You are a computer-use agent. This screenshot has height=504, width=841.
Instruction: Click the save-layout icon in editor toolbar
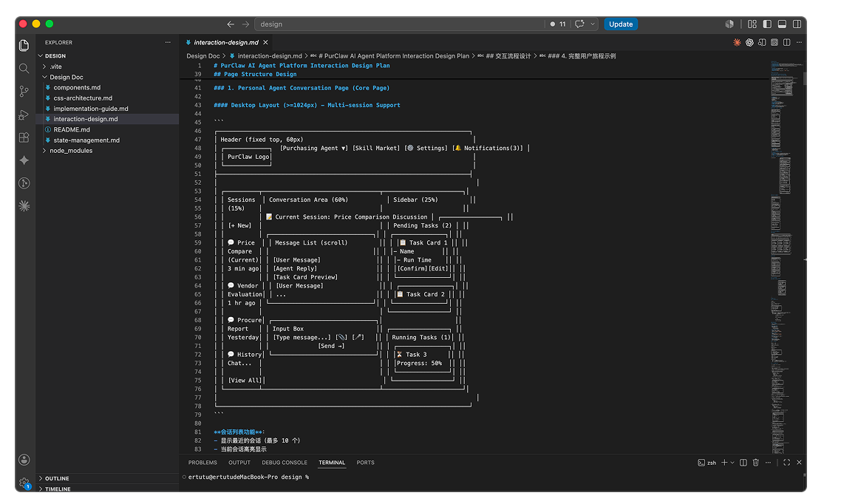pos(774,42)
